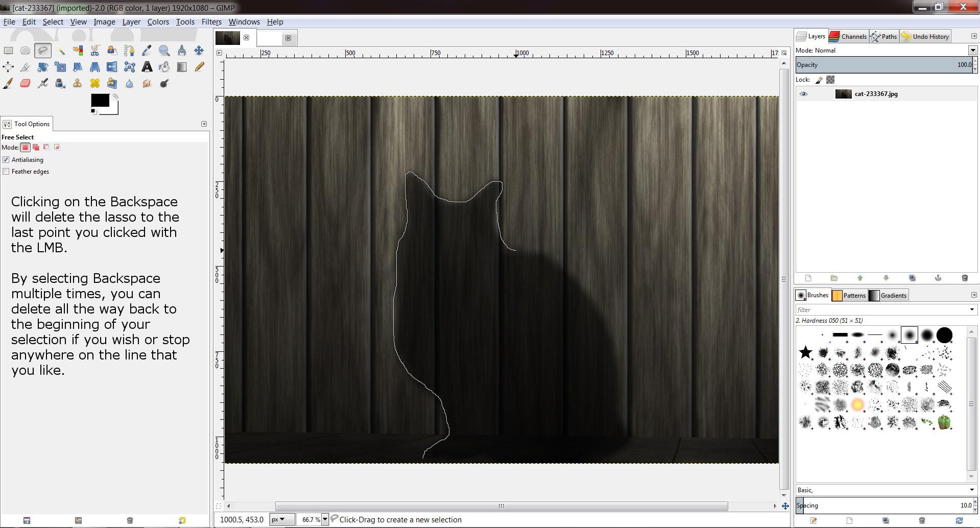Open the px unit dropdown in status bar

click(x=282, y=519)
